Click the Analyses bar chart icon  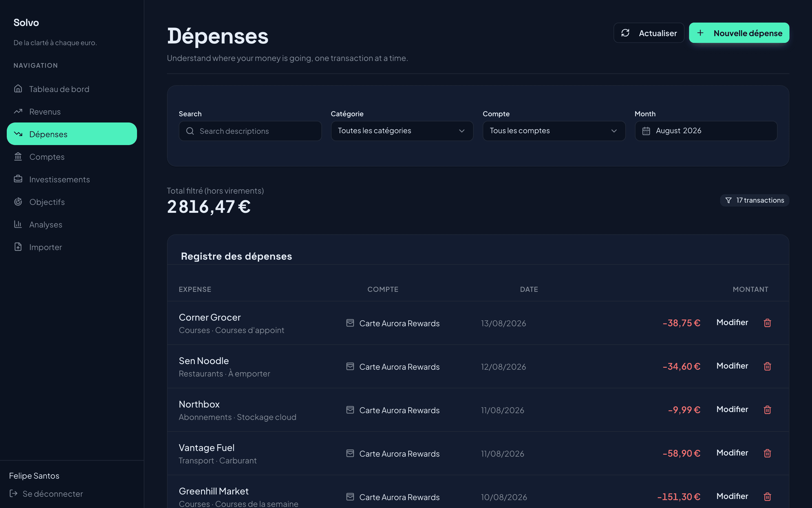18,224
